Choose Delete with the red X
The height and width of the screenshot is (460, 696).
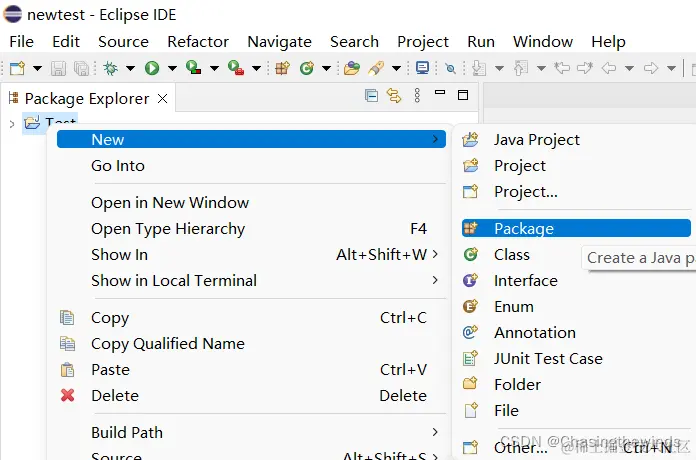[251, 396]
